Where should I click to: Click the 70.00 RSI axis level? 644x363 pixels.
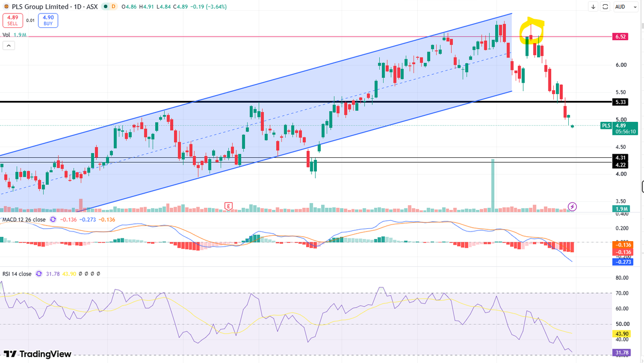coord(622,293)
